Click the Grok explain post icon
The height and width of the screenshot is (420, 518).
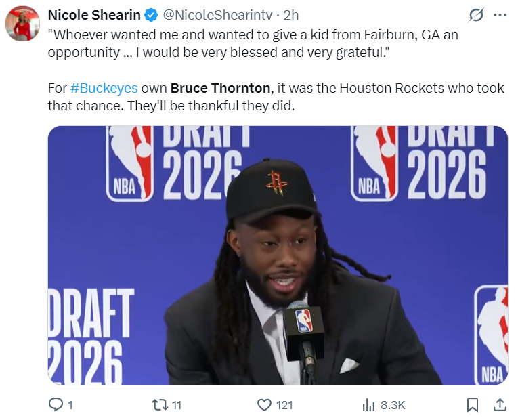pos(476,15)
